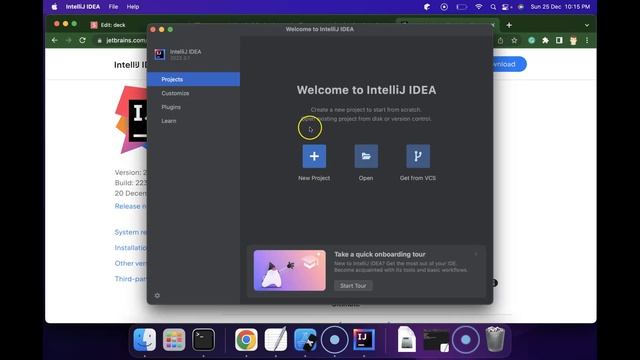Viewport: 640px width, 360px height.
Task: Toggle the Chrome side panel icon
Action: (559, 40)
